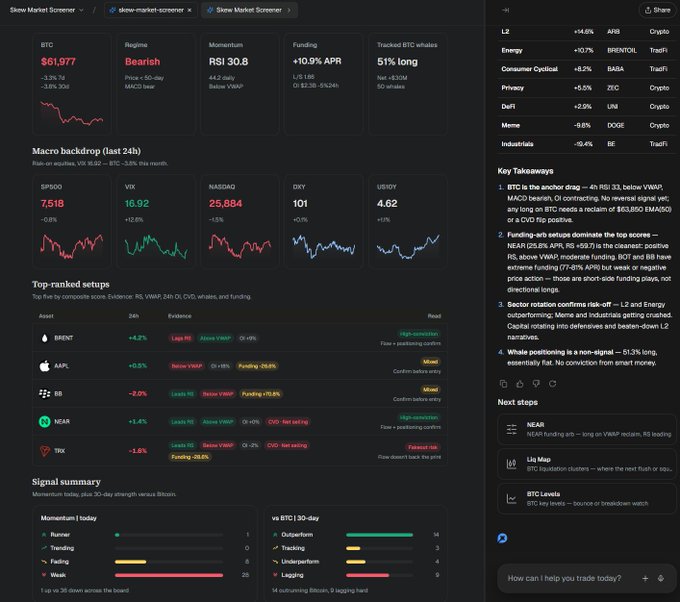Viewport: 680px width, 602px height.
Task: Click the 'Evidence' column header
Action: pyautogui.click(x=180, y=316)
